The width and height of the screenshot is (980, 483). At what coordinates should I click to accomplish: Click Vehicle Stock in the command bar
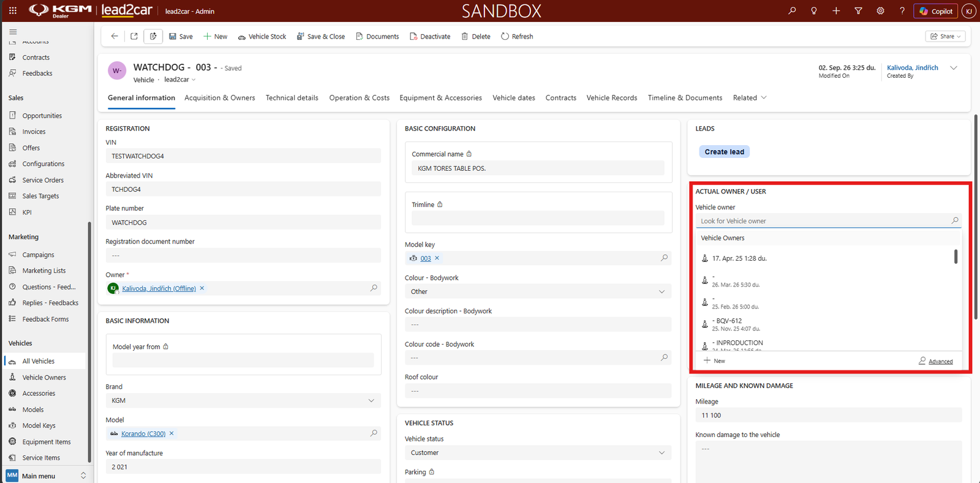pos(262,36)
